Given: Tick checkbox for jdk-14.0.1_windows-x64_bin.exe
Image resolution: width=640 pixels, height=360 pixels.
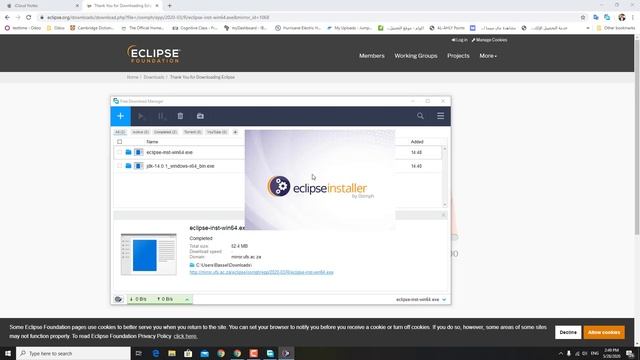Looking at the screenshot, I should pyautogui.click(x=120, y=166).
